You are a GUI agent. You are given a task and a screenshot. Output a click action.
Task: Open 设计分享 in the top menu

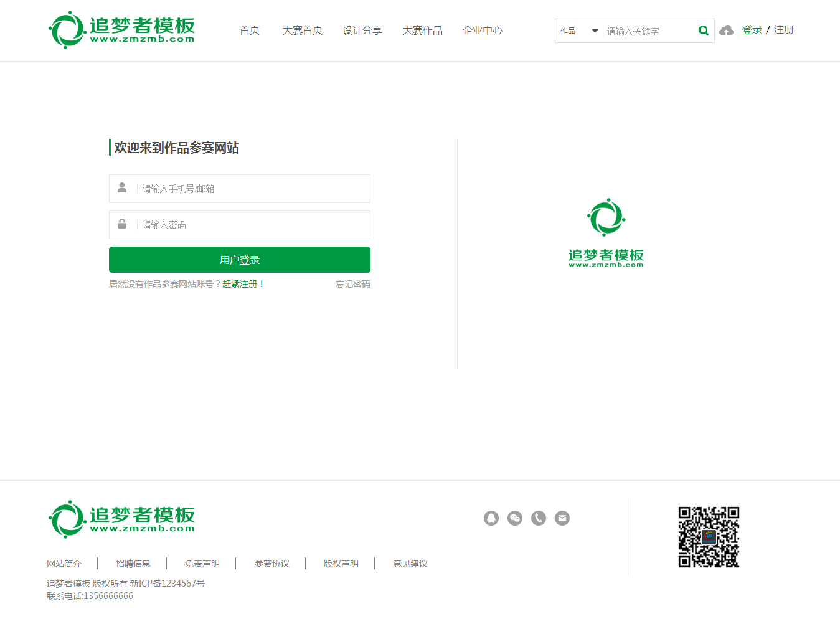362,31
